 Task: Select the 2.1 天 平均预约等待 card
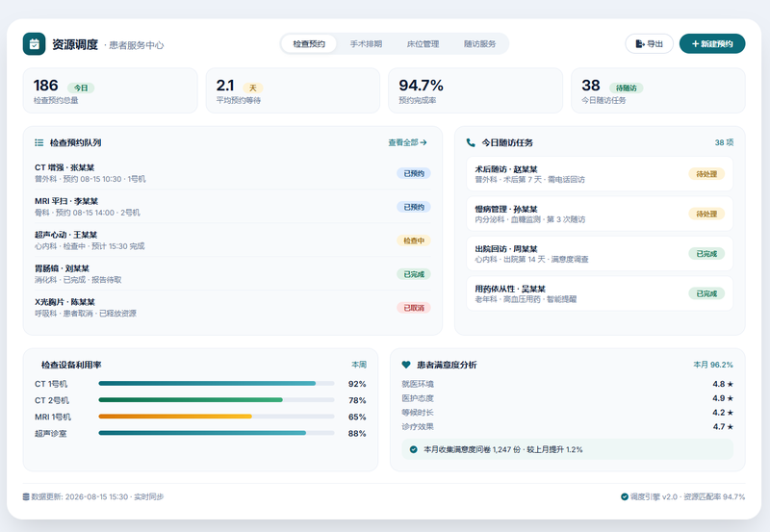click(293, 90)
